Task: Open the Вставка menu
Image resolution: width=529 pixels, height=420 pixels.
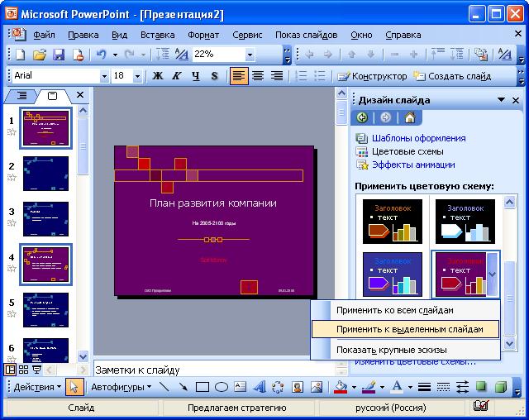Action: (158, 35)
